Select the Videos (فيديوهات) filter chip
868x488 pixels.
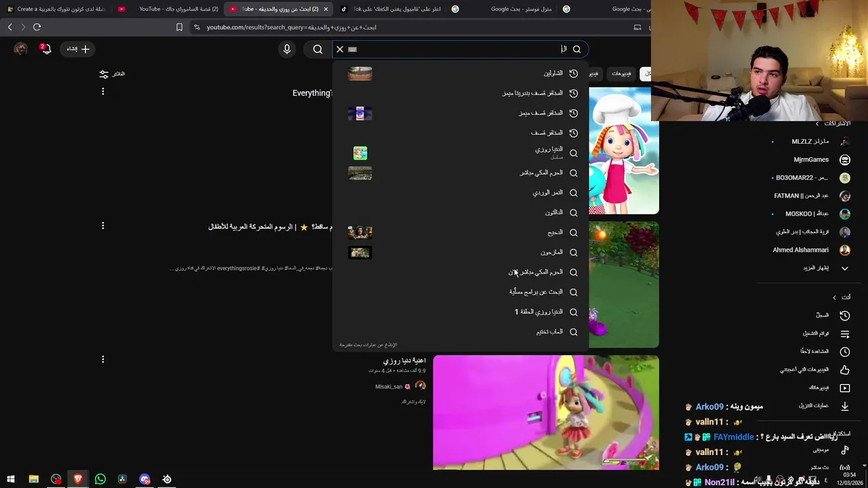click(x=621, y=73)
